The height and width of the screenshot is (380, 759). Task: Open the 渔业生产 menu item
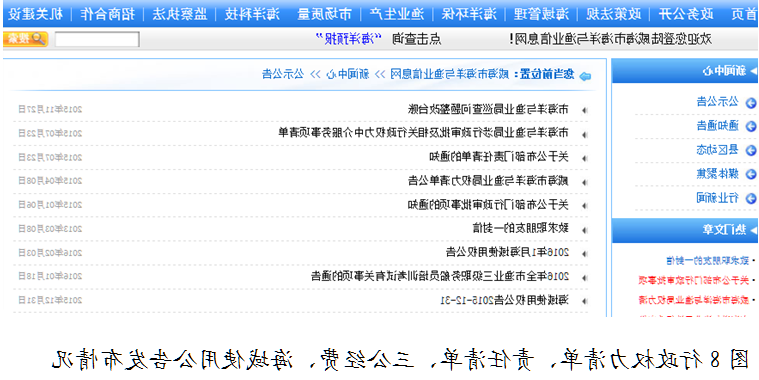396,15
